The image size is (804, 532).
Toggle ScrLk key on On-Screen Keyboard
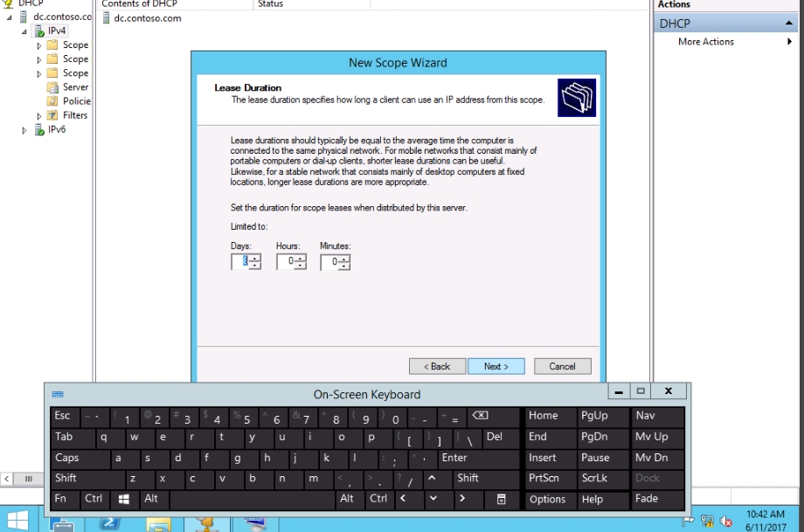point(594,478)
